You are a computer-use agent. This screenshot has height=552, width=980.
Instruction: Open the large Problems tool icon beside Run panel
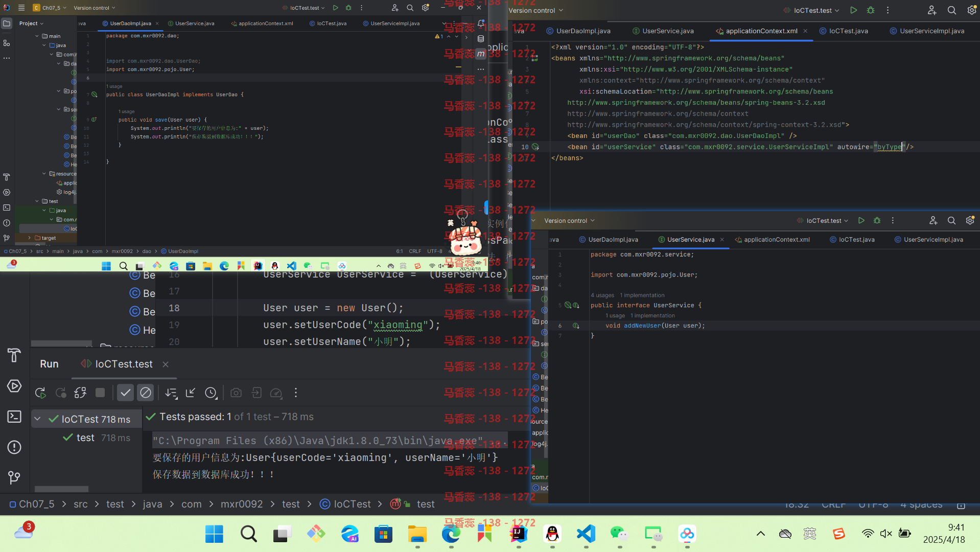14,447
